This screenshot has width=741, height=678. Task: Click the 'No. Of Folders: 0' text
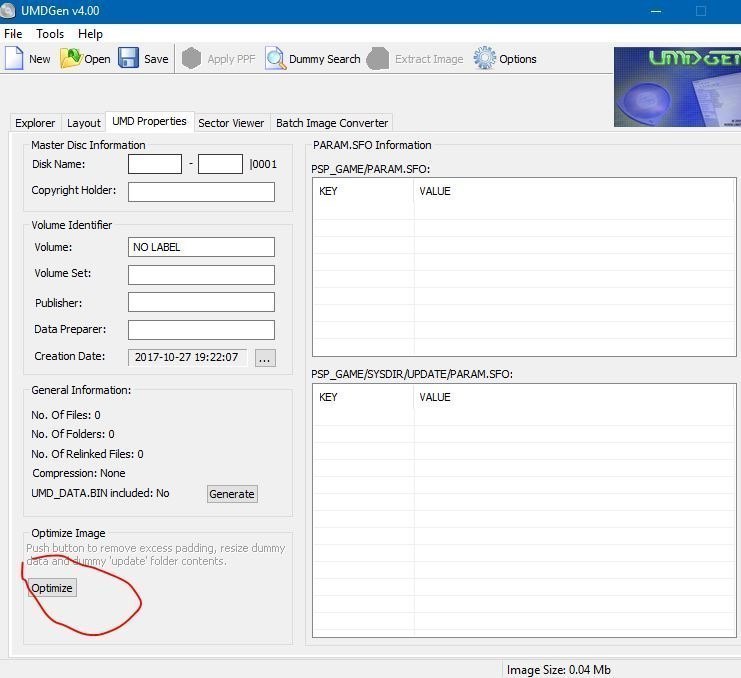tap(73, 434)
